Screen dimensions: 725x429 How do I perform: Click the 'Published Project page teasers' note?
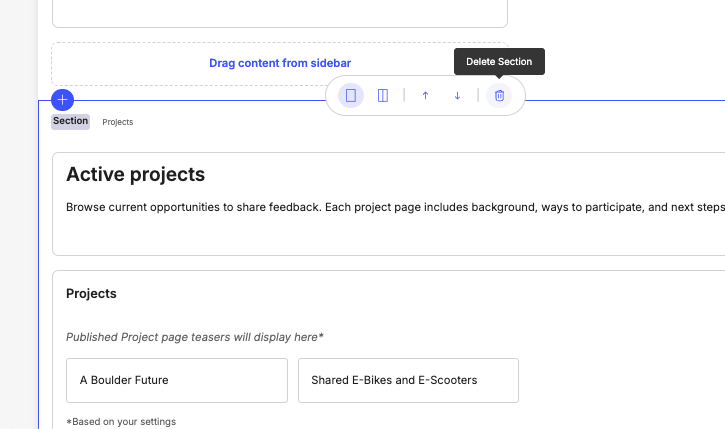click(x=194, y=337)
